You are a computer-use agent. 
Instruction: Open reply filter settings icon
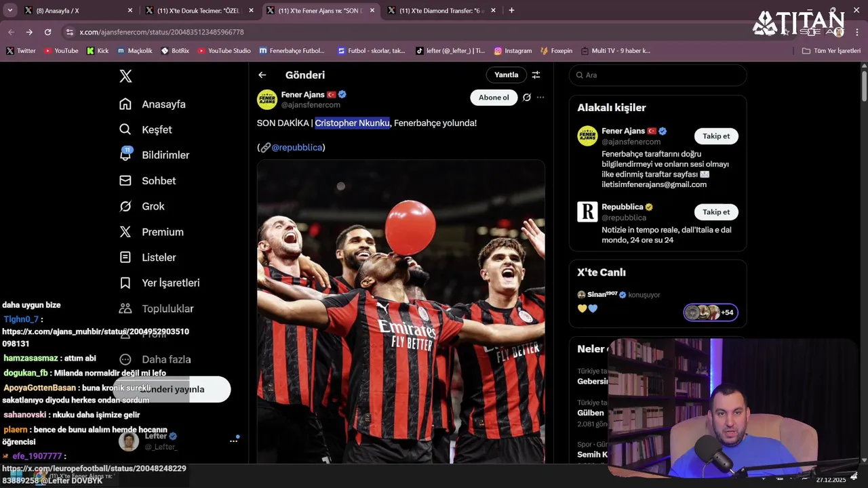click(536, 75)
